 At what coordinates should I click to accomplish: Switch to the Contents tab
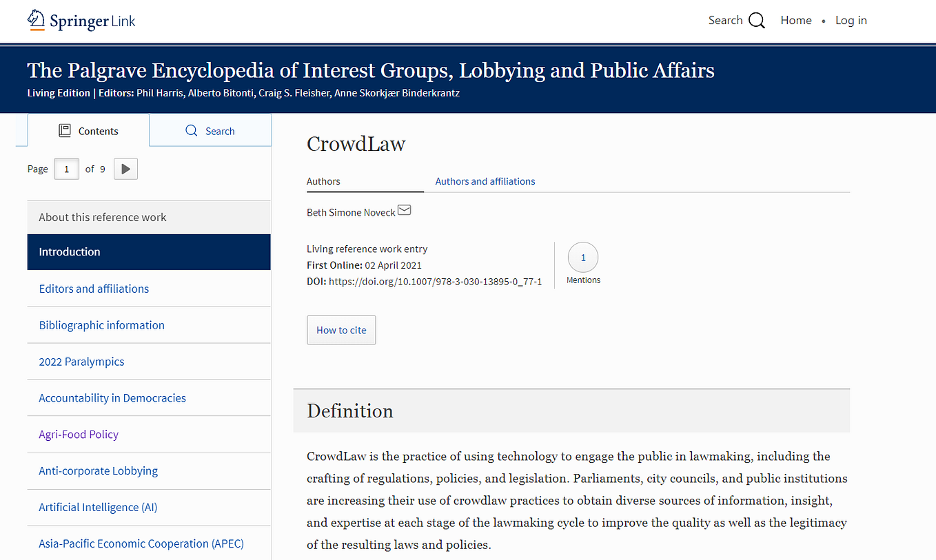[x=88, y=130]
